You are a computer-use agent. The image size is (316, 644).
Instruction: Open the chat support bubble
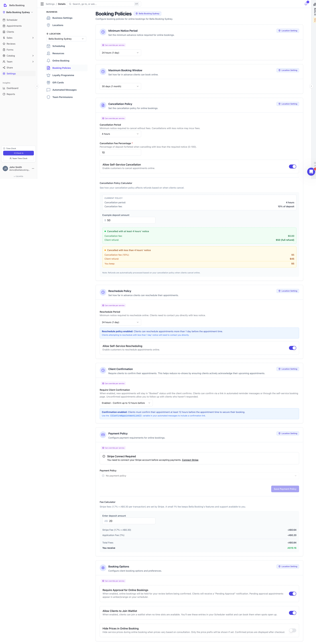point(311,172)
